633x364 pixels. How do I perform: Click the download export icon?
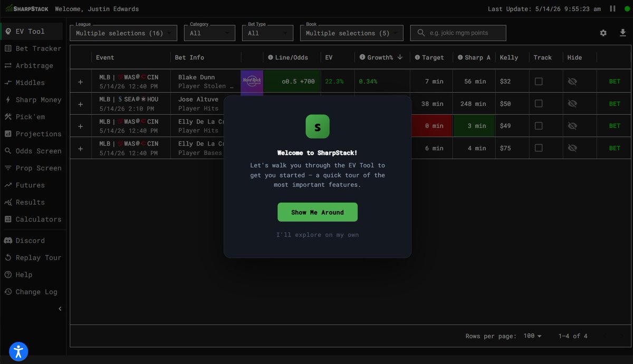pos(622,33)
